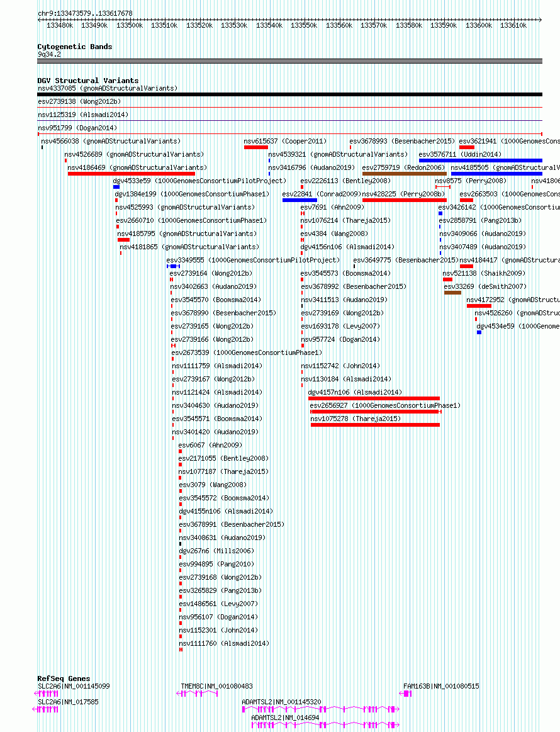
Task: Click esv2739164 (Wong2012b) label
Action: [210, 273]
